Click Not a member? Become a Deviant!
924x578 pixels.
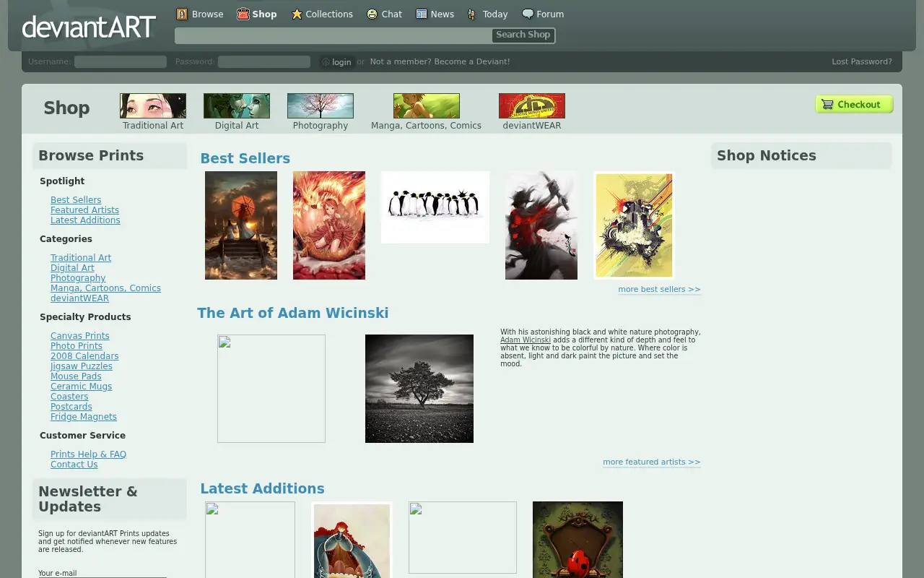(440, 61)
